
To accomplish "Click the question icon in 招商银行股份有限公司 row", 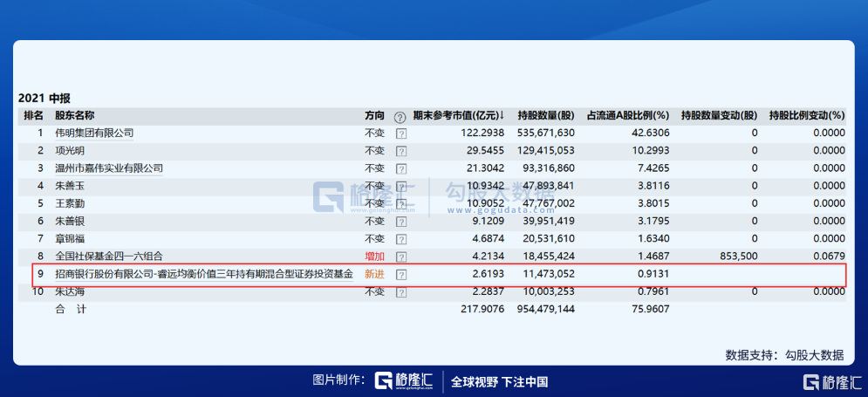I will pos(401,275).
